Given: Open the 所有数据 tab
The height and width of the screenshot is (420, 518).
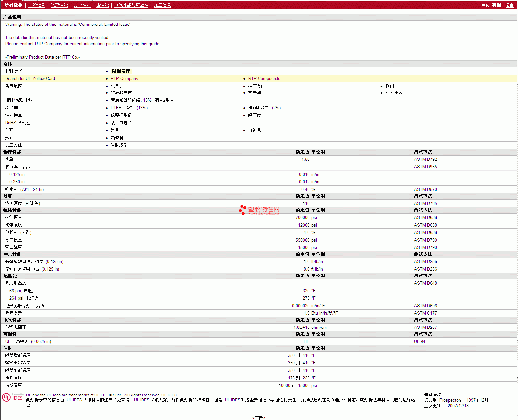Looking at the screenshot, I should (x=13, y=5).
